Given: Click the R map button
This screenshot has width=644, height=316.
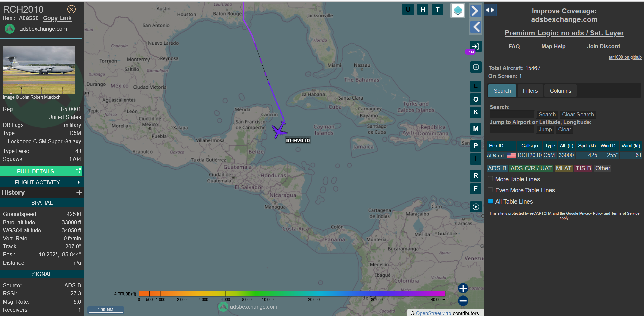Looking at the screenshot, I should tap(476, 175).
